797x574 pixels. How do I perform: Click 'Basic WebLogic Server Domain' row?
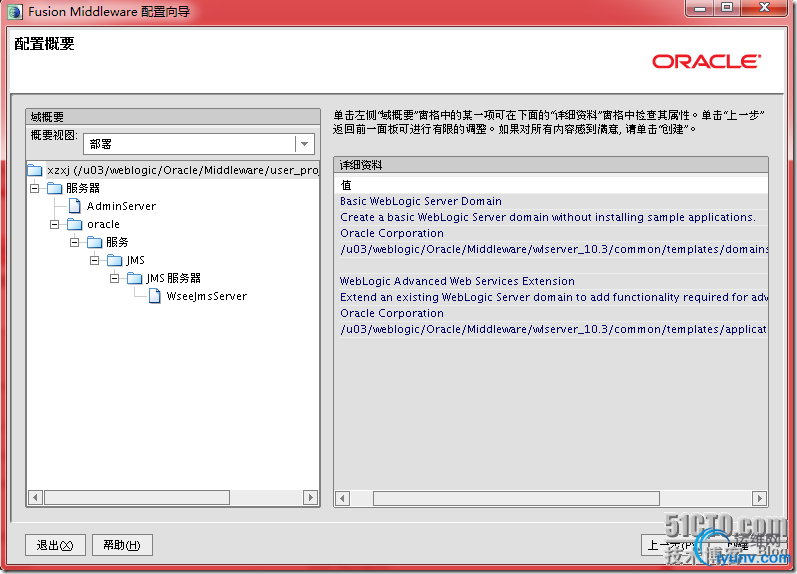pos(551,201)
